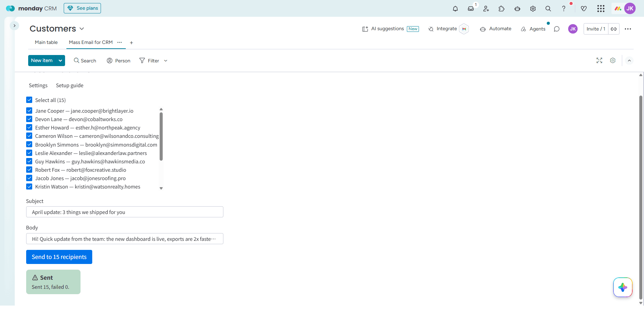
Task: Open the top bar settings gear
Action: 533,9
